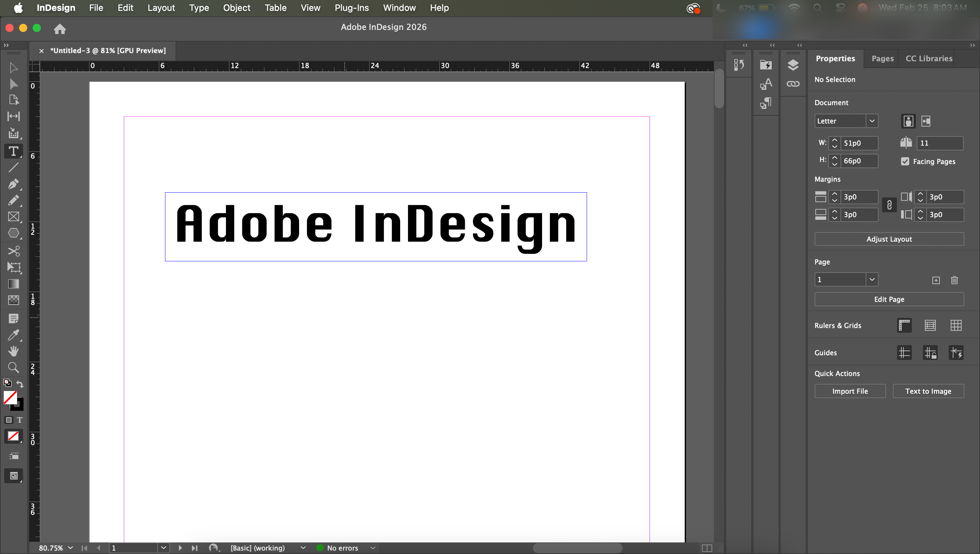Image resolution: width=980 pixels, height=554 pixels.
Task: Toggle the margins link chain icon
Action: [x=889, y=206]
